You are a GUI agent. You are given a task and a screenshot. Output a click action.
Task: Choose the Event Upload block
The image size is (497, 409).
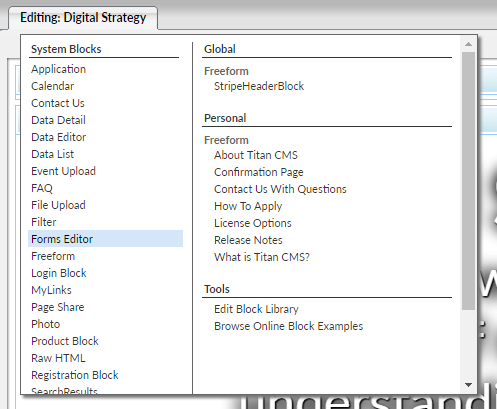coord(63,171)
